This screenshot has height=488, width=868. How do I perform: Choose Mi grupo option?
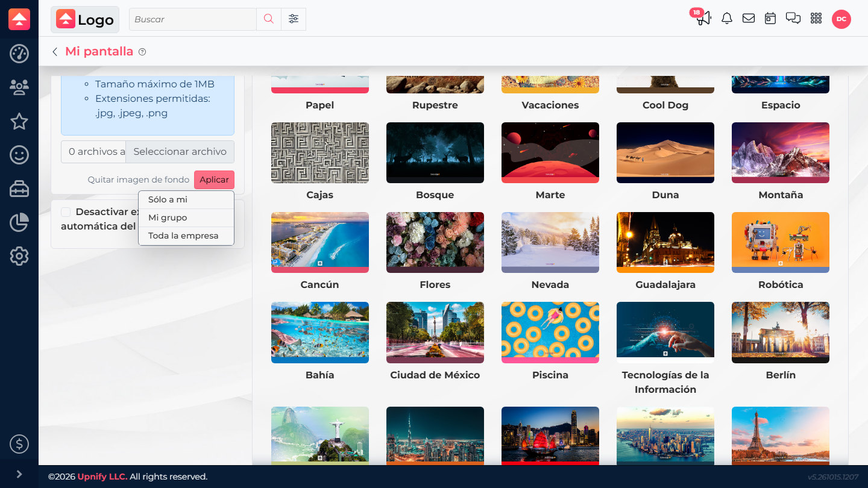click(x=186, y=217)
